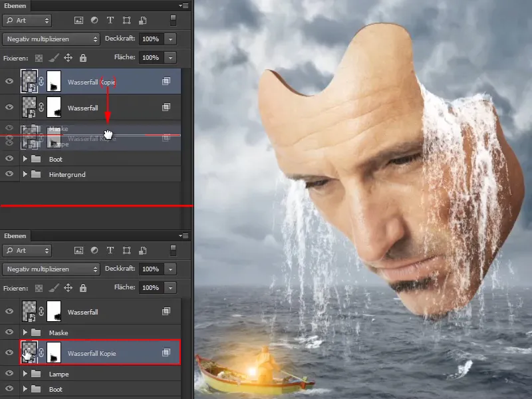Toggle mask link on Wasserfall, top panel
The height and width of the screenshot is (399, 532).
pyautogui.click(x=41, y=107)
